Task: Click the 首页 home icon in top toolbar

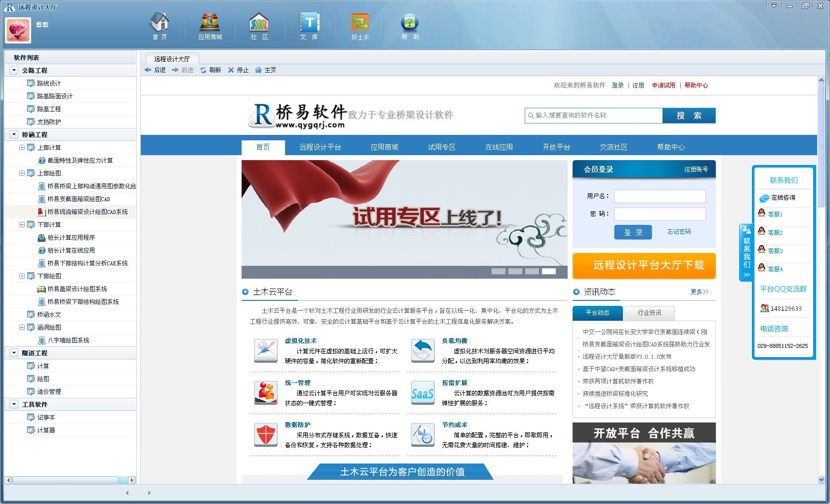Action: click(x=160, y=26)
